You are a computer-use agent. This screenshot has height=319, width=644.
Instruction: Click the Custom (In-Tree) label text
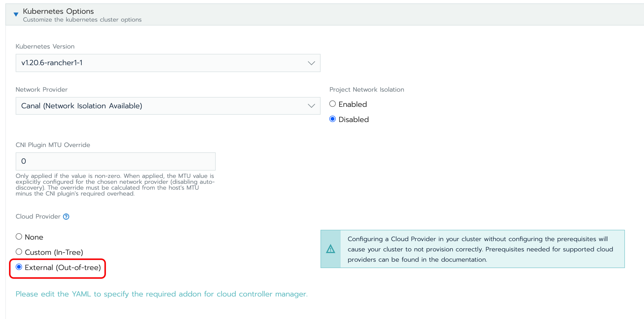54,252
